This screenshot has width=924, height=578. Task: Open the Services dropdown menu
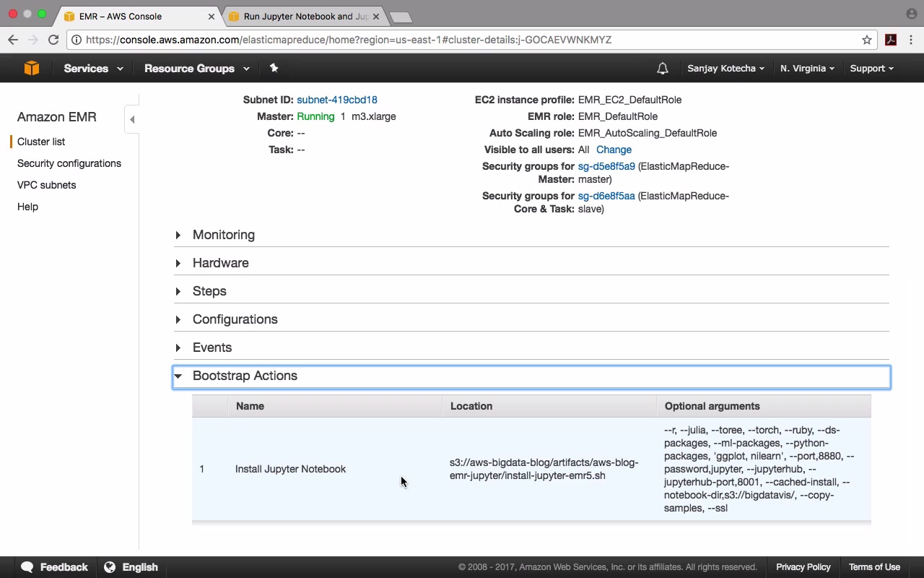pos(93,69)
